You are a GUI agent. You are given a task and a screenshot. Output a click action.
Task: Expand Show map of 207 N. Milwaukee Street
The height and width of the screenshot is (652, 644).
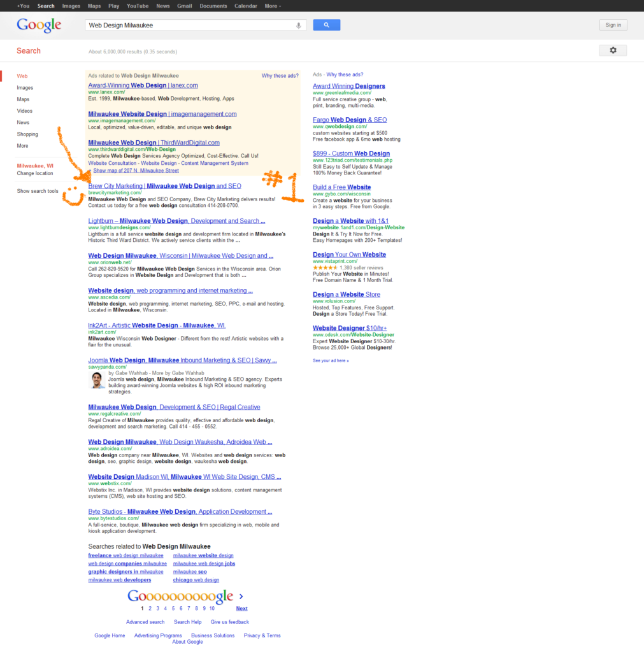pyautogui.click(x=136, y=171)
